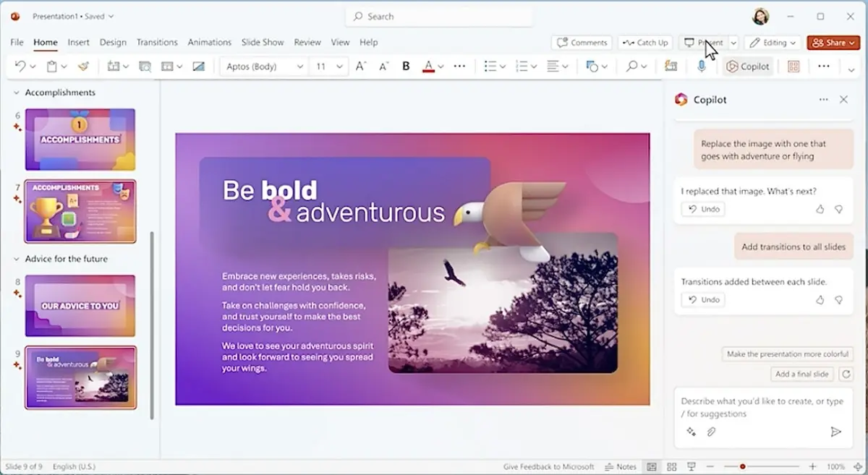Send the Copilot prompt with the arrow icon

(835, 432)
